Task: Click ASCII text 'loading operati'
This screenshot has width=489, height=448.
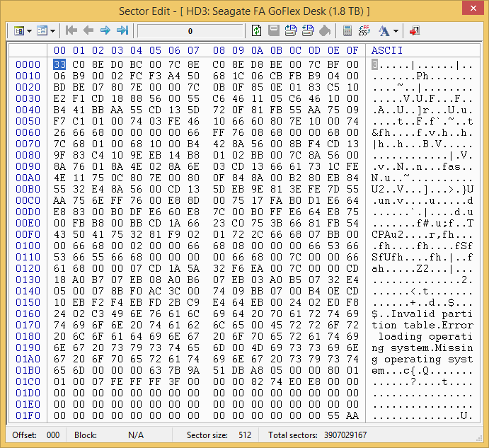Action: pos(425,337)
